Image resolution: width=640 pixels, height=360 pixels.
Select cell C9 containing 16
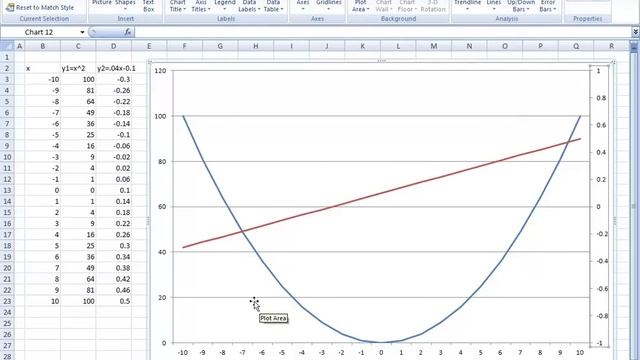(78, 146)
